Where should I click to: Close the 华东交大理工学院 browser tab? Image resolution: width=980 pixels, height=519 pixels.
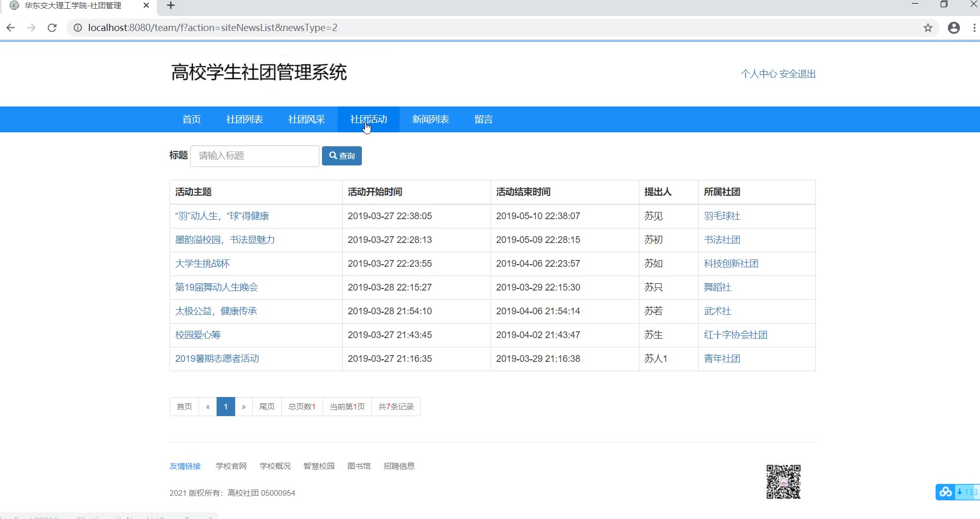coord(146,6)
